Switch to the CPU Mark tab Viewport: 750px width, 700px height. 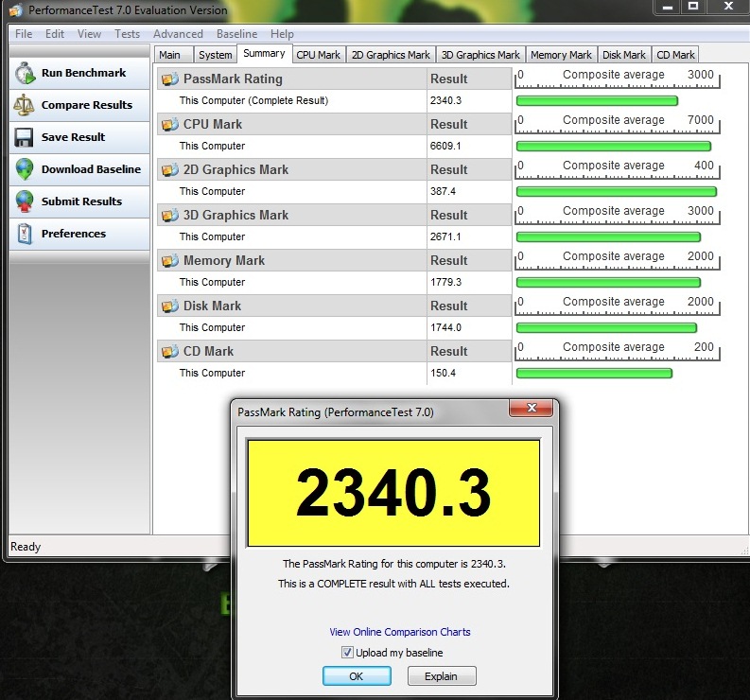[x=318, y=55]
